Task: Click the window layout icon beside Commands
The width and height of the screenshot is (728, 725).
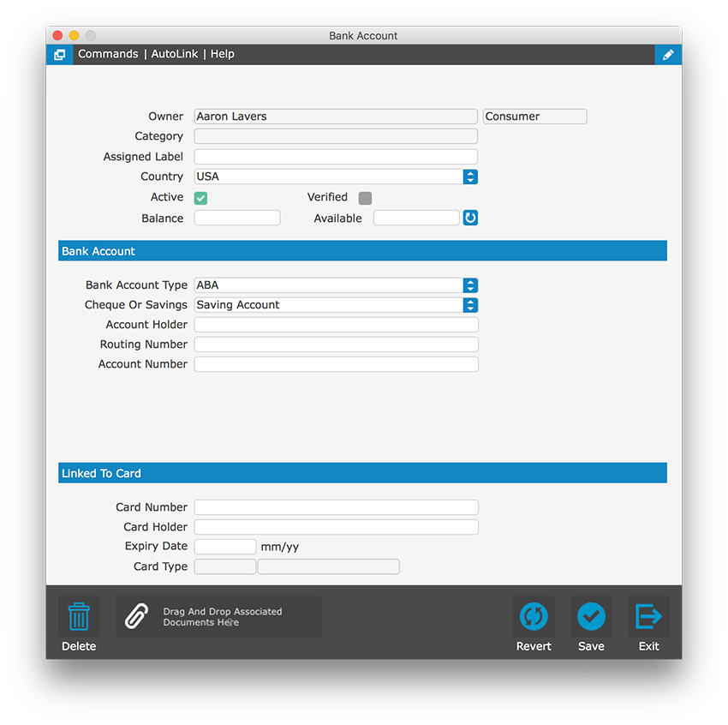Action: tap(60, 55)
